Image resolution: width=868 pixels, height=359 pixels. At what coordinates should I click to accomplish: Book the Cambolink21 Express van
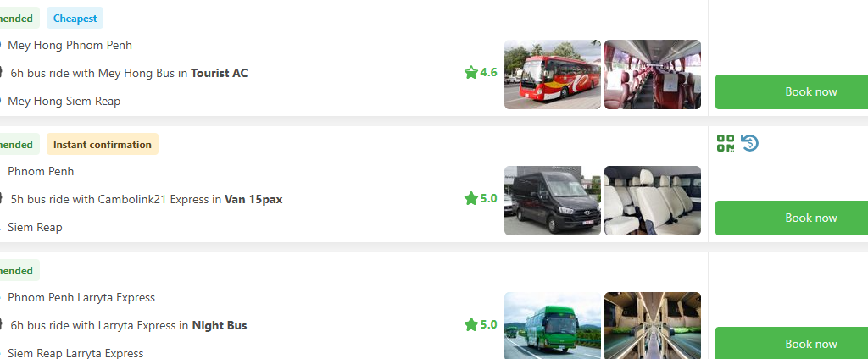pos(792,218)
